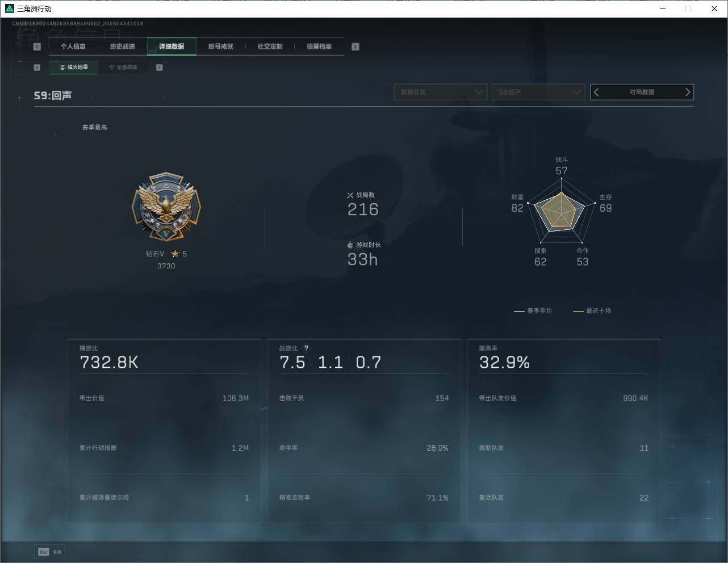The height and width of the screenshot is (563, 728).
Task: Click the Esc key icon at bottom
Action: point(43,552)
